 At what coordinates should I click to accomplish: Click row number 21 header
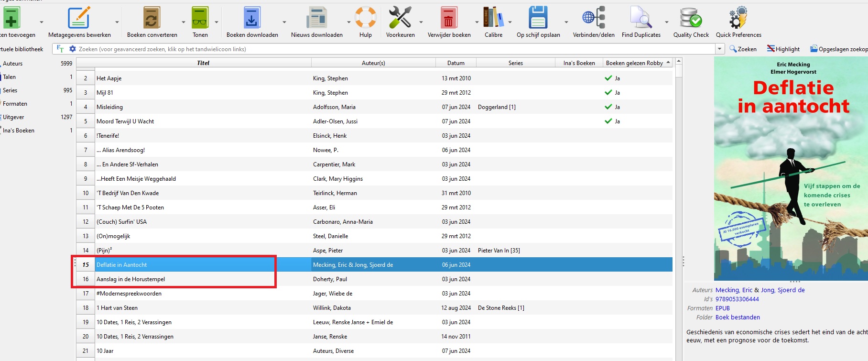tap(86, 351)
